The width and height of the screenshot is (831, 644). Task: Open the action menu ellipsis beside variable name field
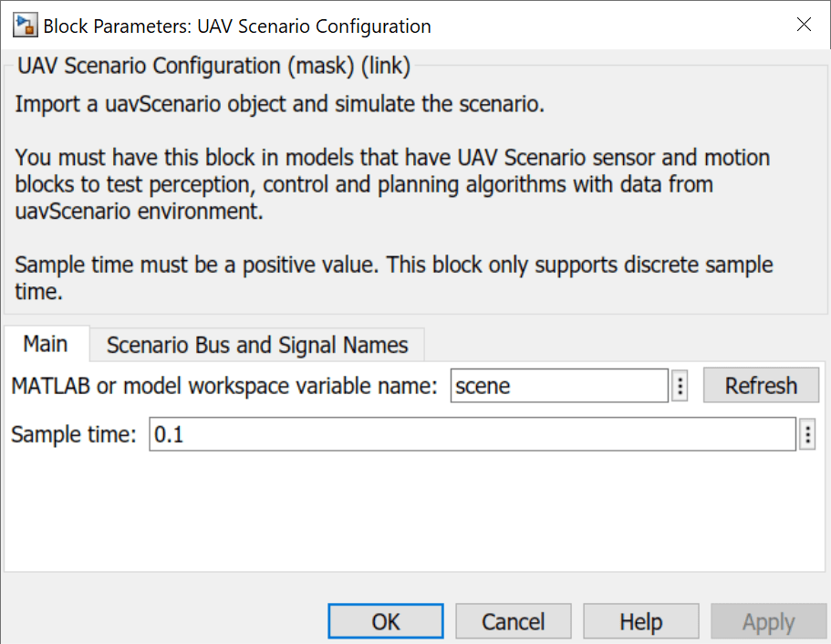click(x=680, y=385)
